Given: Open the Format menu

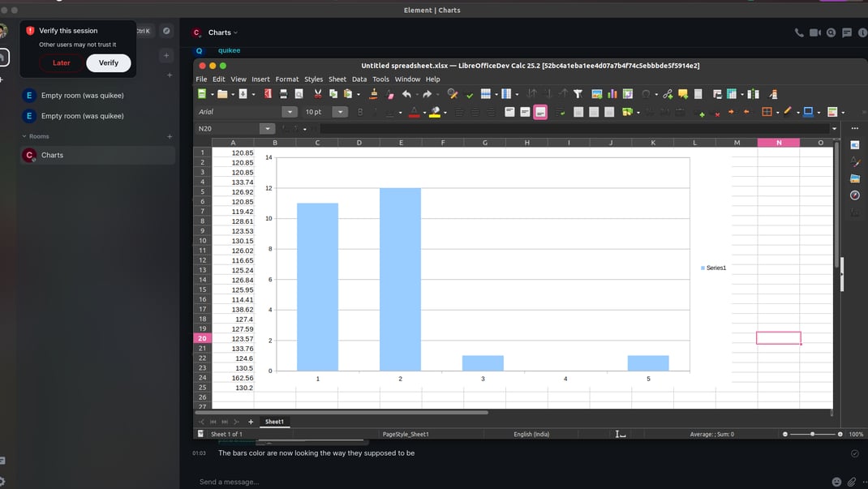Looking at the screenshot, I should tap(286, 79).
